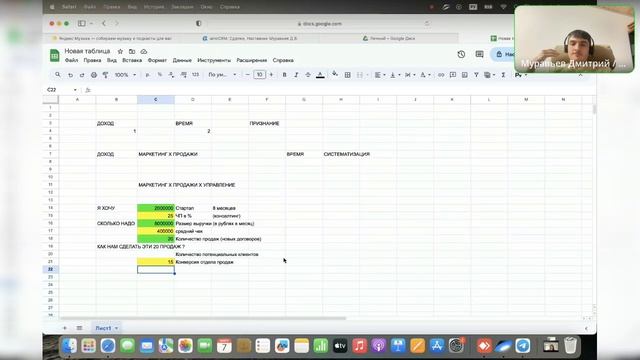
Task: Open the text color picker
Action: tap(320, 75)
